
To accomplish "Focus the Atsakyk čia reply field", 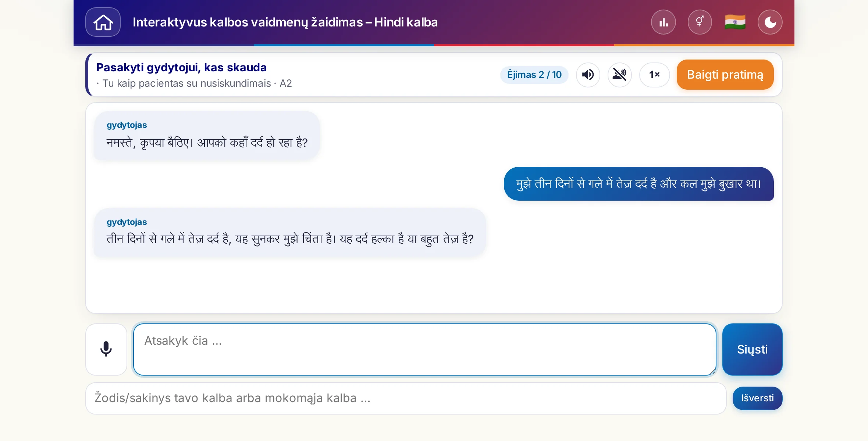I will [424, 349].
